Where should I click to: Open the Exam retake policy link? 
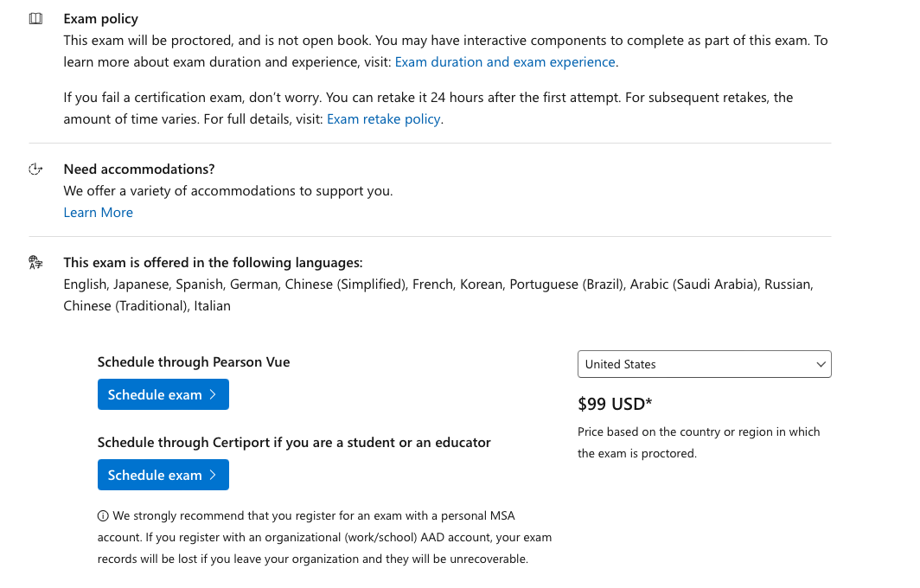[384, 119]
